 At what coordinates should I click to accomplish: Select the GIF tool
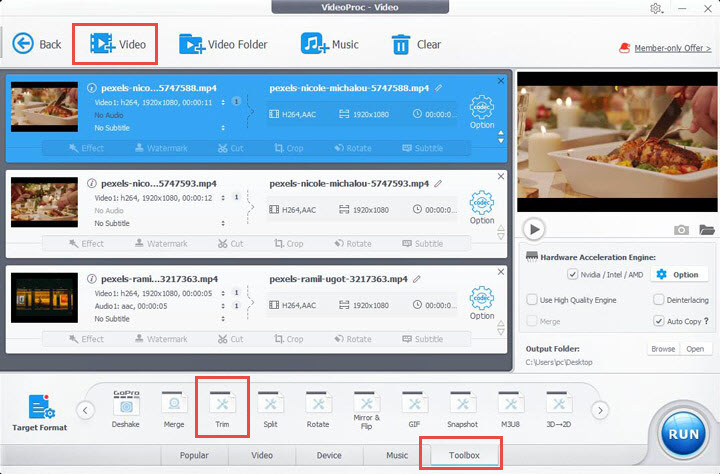click(414, 409)
